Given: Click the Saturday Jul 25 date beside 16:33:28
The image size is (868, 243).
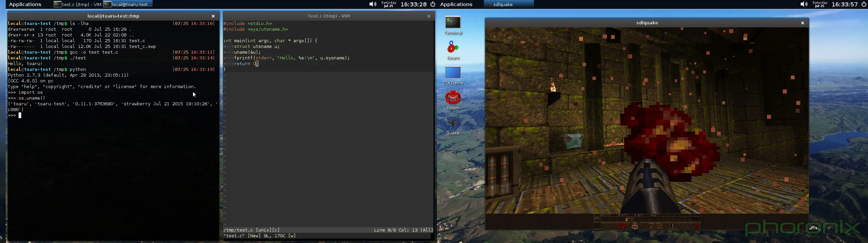Looking at the screenshot, I should [388, 4].
